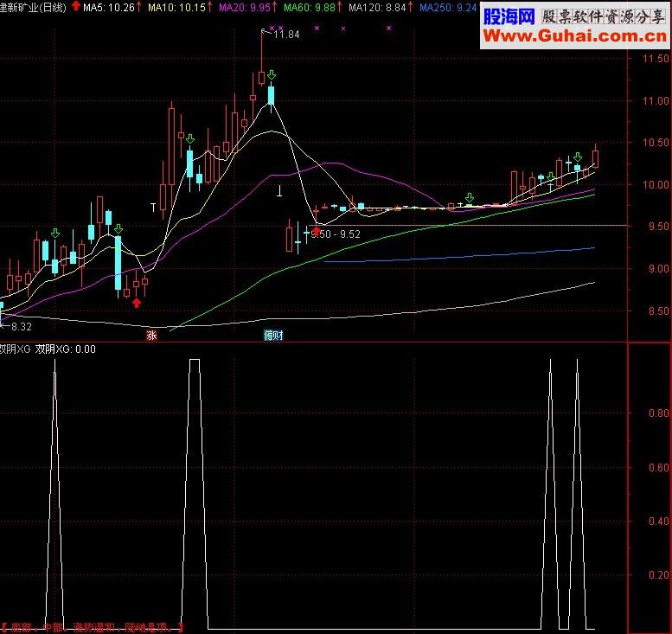Screen dimensions: 672x634
Task: Select the MA20: 9.95 indicator label
Action: 245,7
